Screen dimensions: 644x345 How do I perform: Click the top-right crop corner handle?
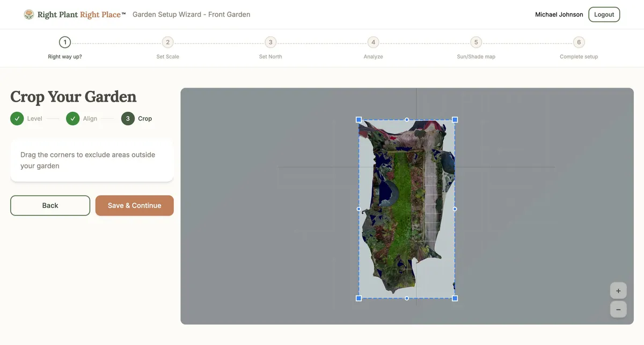tap(455, 120)
